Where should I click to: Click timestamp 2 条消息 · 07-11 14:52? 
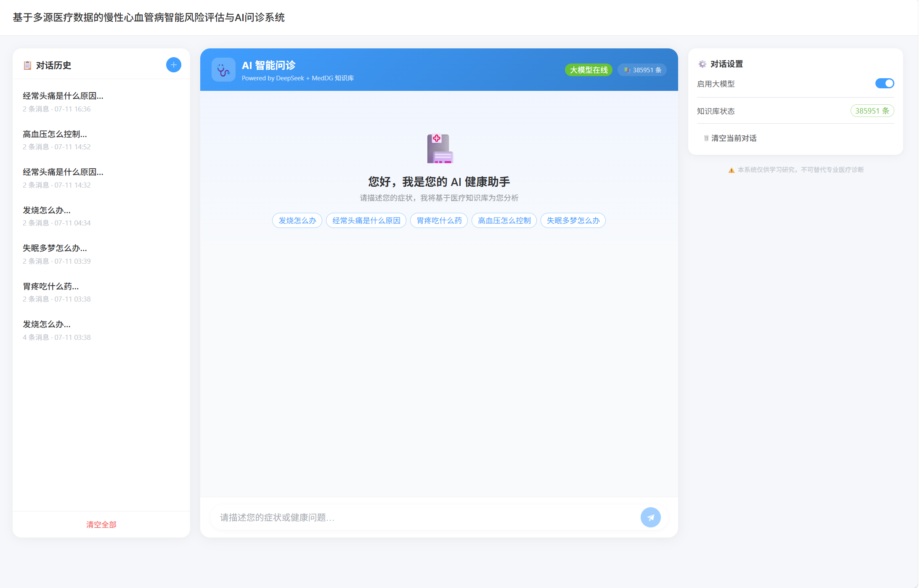(57, 147)
